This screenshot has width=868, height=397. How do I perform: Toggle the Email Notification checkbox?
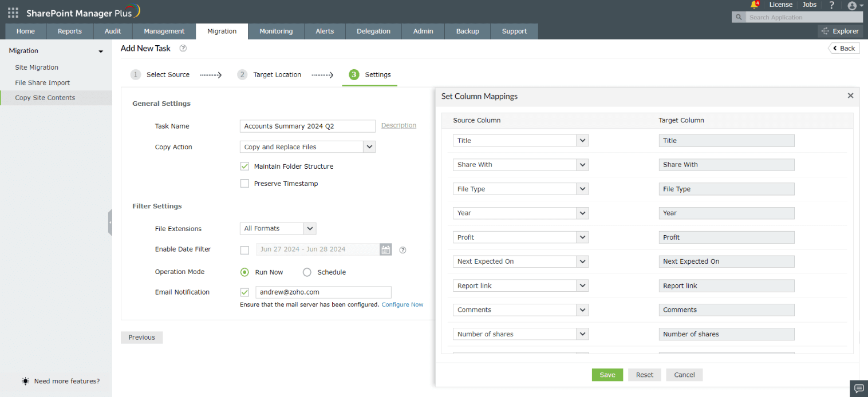[x=244, y=292]
